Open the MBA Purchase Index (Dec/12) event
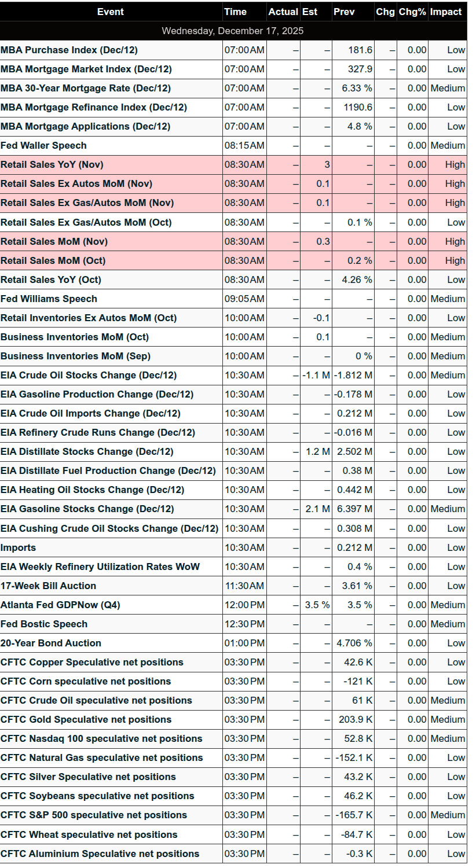476x868 pixels. [69, 50]
